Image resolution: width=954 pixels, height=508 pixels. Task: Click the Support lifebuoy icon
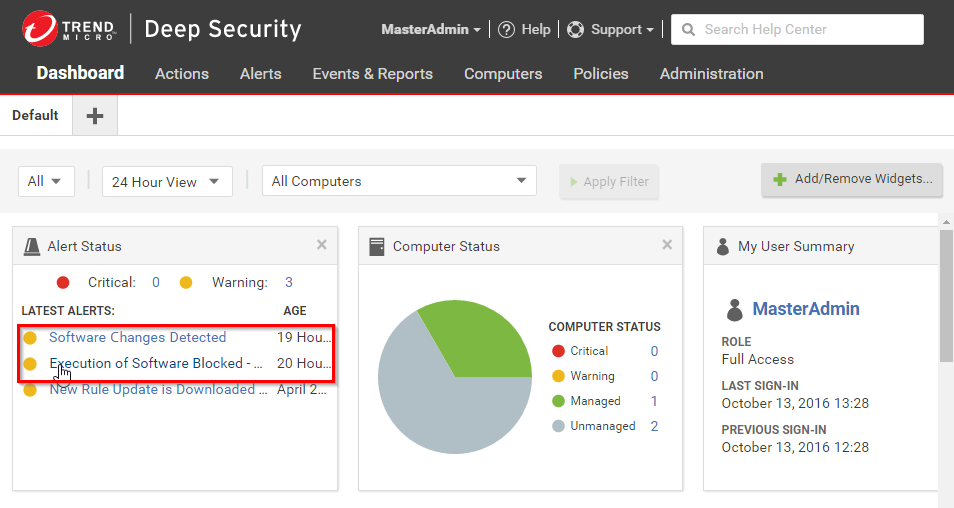pos(575,29)
